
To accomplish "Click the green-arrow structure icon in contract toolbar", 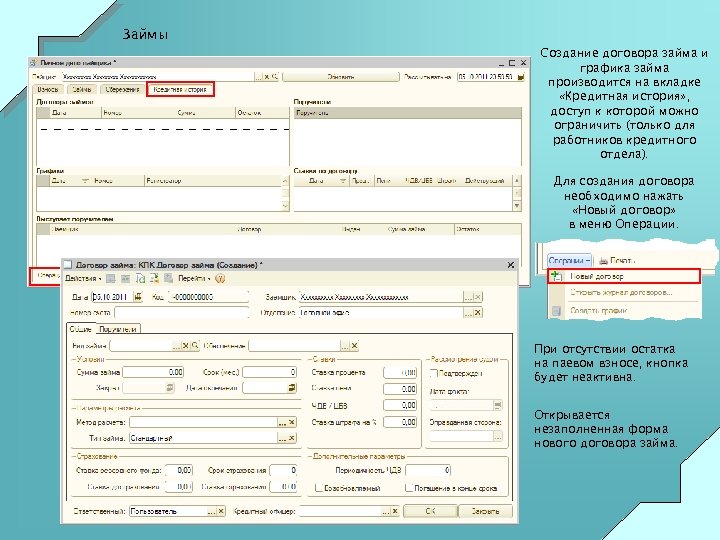I will point(154,278).
